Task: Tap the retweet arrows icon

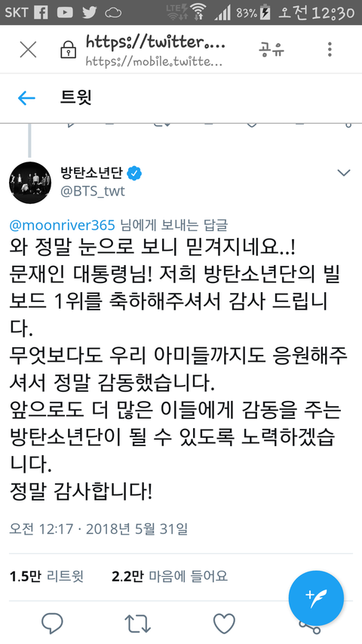Action: tap(138, 623)
